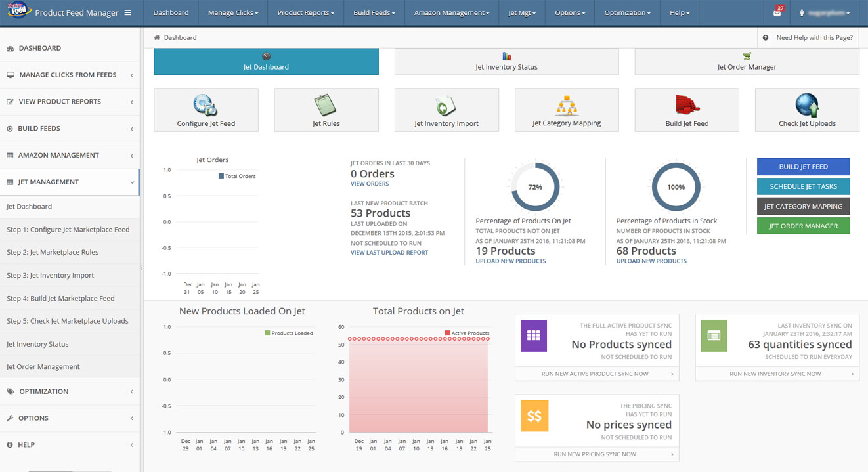This screenshot has height=472, width=868.
Task: Click the dark Jet Category Mapping button
Action: [x=803, y=206]
